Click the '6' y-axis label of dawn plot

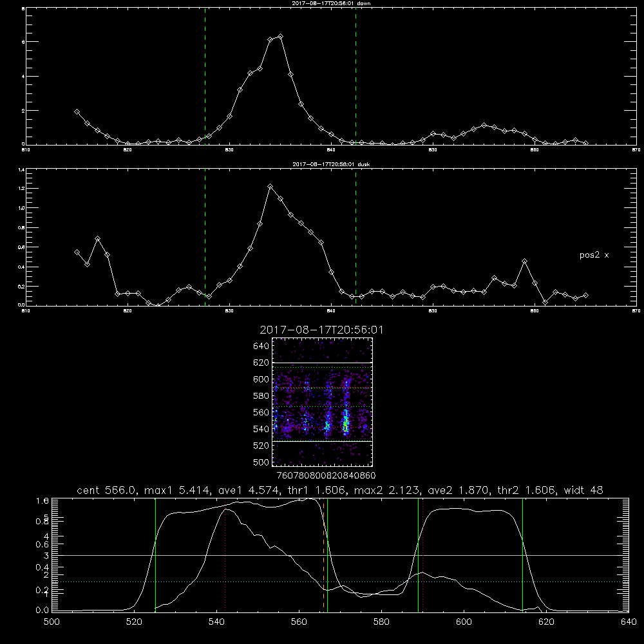coord(23,42)
